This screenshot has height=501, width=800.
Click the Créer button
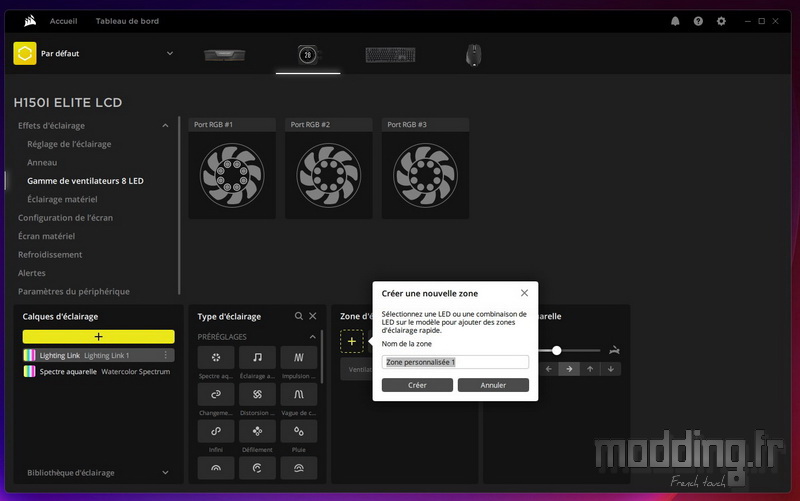click(x=417, y=385)
